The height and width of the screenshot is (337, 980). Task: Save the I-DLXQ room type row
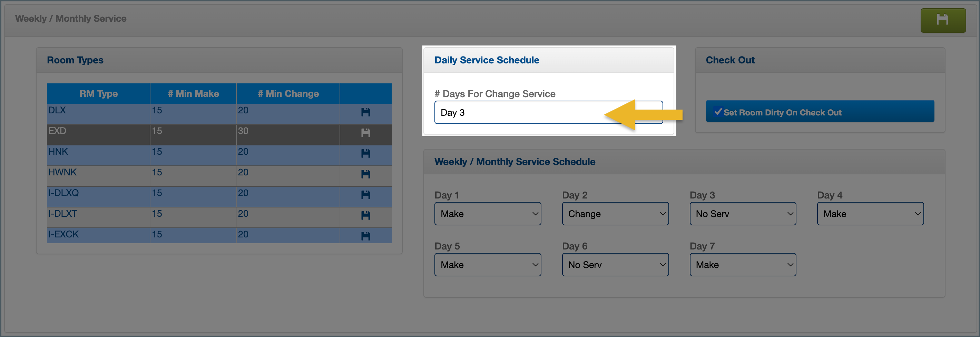tap(365, 195)
